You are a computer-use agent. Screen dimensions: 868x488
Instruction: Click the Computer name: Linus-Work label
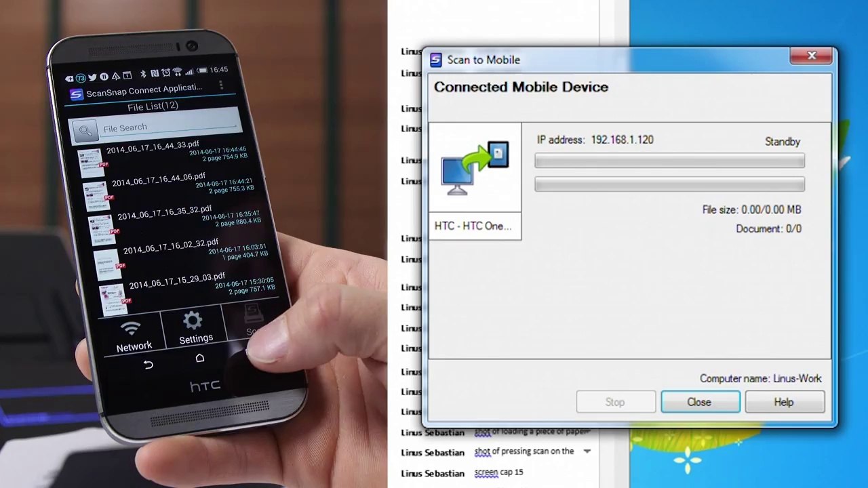761,379
